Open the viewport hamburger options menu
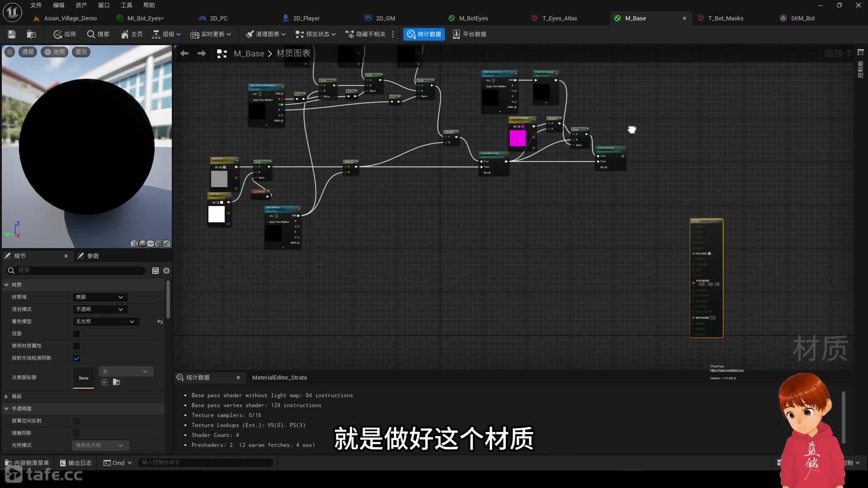Viewport: 868px width, 488px height. [9, 52]
